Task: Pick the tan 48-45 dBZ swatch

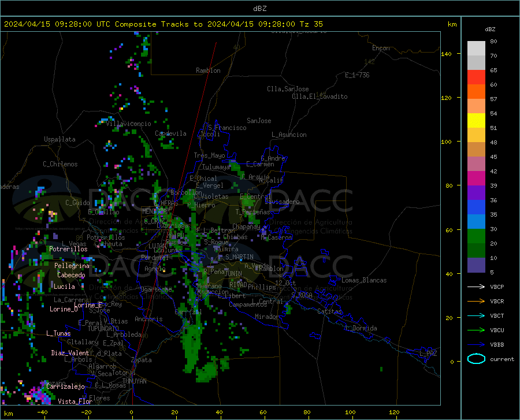Action: [x=476, y=150]
